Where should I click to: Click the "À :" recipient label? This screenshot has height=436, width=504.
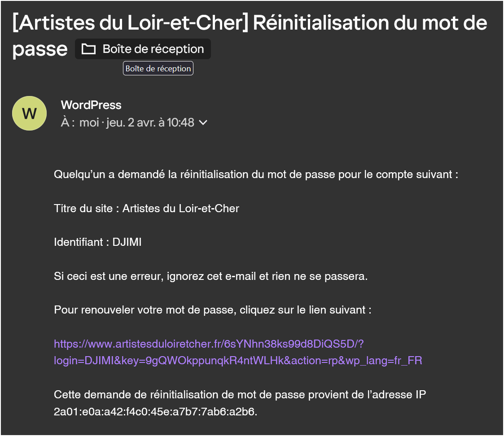pyautogui.click(x=68, y=122)
